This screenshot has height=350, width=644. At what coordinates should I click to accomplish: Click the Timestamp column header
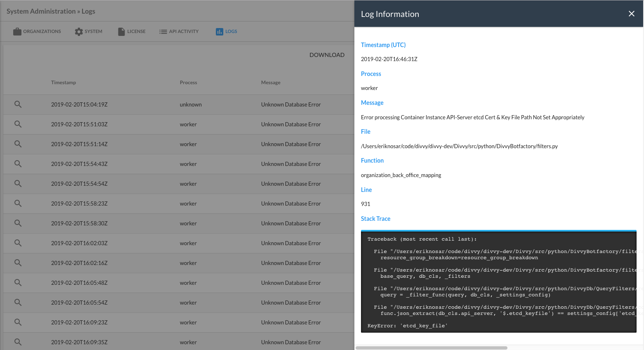(x=64, y=83)
